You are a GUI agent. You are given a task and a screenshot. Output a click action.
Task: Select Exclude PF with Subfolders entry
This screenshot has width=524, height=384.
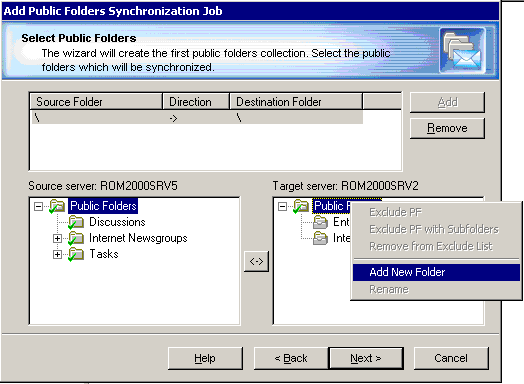436,229
